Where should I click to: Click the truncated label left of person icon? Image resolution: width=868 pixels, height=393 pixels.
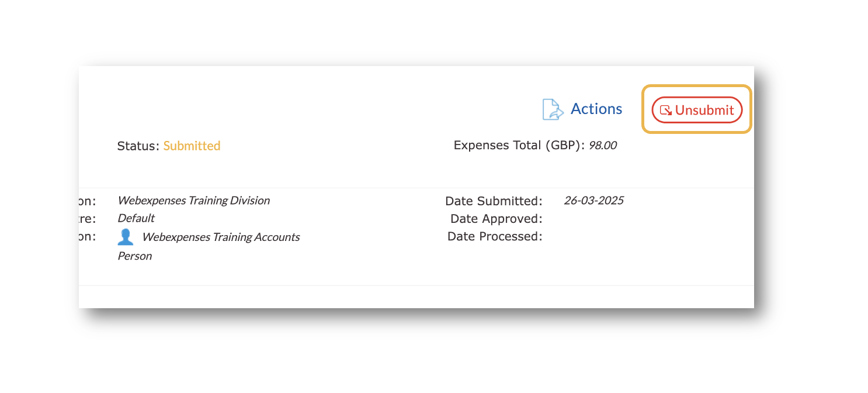[x=88, y=236]
